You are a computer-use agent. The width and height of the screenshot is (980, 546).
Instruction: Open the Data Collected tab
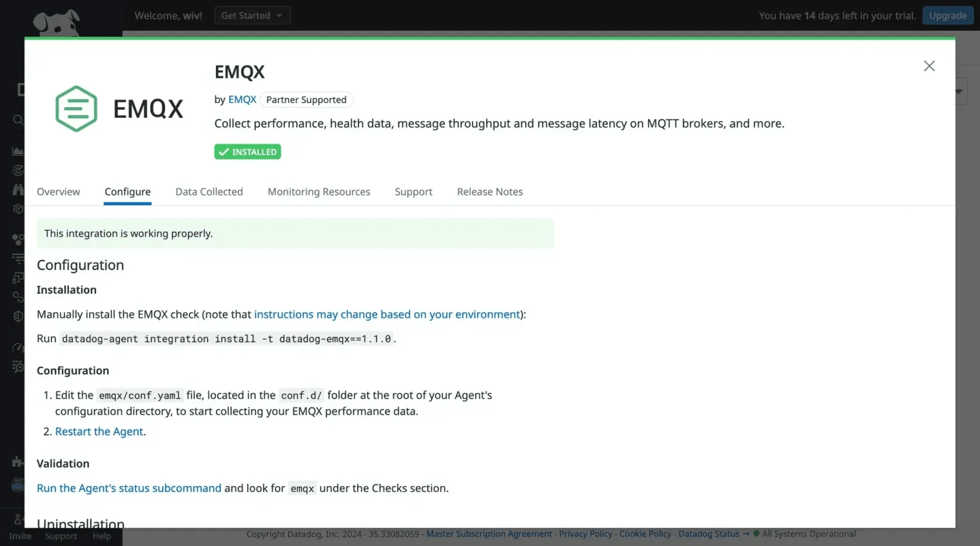point(209,191)
